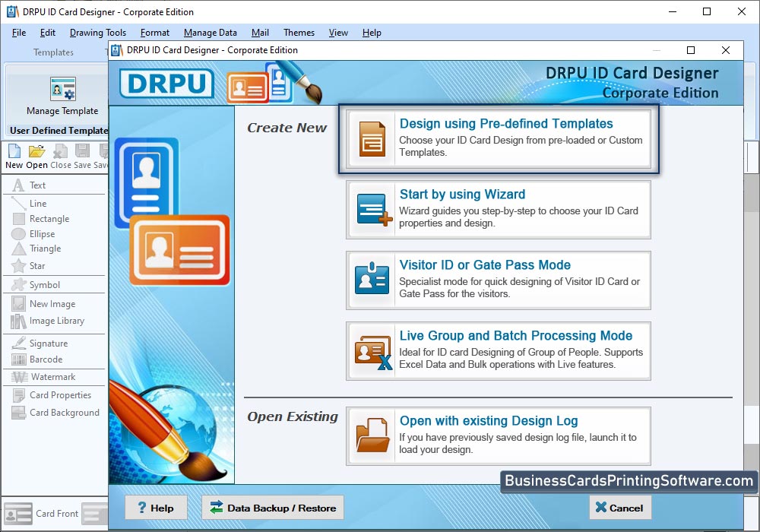
Task: Select the Symbol tool icon
Action: [x=19, y=284]
